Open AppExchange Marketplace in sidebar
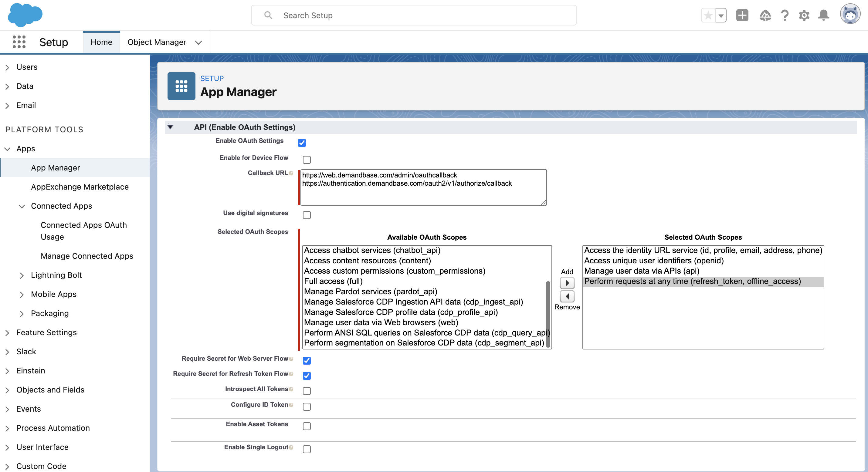Image resolution: width=868 pixels, height=472 pixels. 80,187
